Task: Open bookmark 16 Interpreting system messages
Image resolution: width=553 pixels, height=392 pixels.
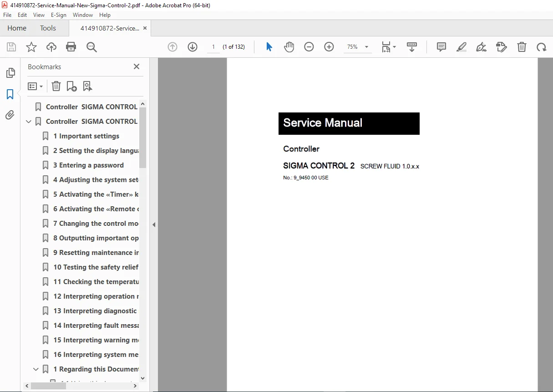Action: [x=96, y=355]
